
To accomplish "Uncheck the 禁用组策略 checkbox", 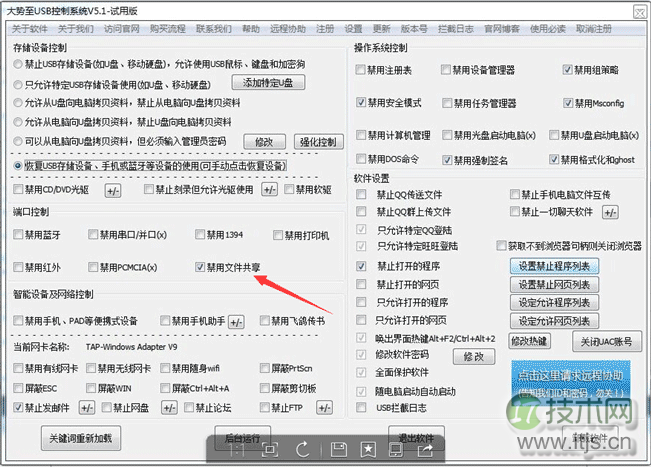I will (x=567, y=70).
